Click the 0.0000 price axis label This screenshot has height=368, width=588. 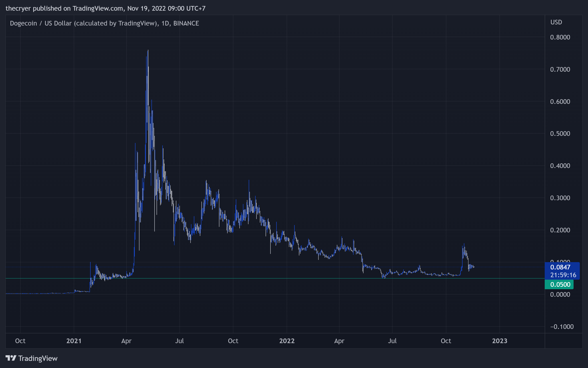(x=560, y=295)
